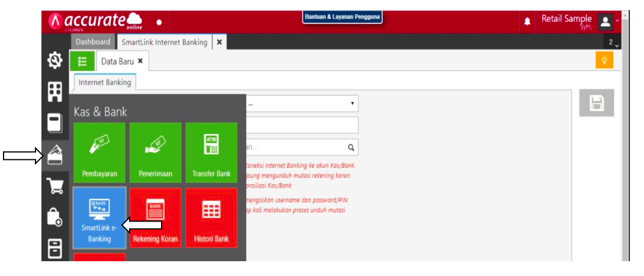Open the settings gear in sidebar
The image size is (644, 276).
click(x=55, y=61)
